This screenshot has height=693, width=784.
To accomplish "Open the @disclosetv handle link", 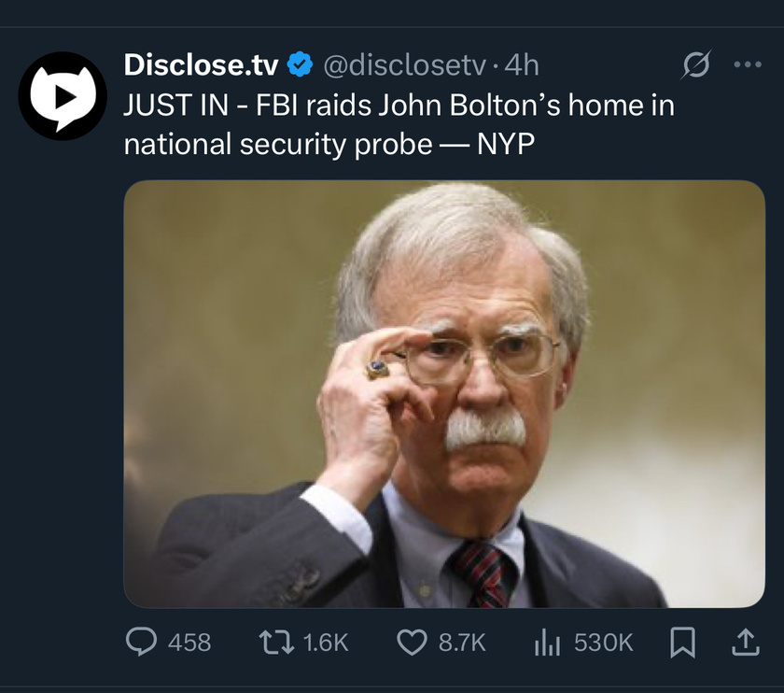I will [404, 65].
